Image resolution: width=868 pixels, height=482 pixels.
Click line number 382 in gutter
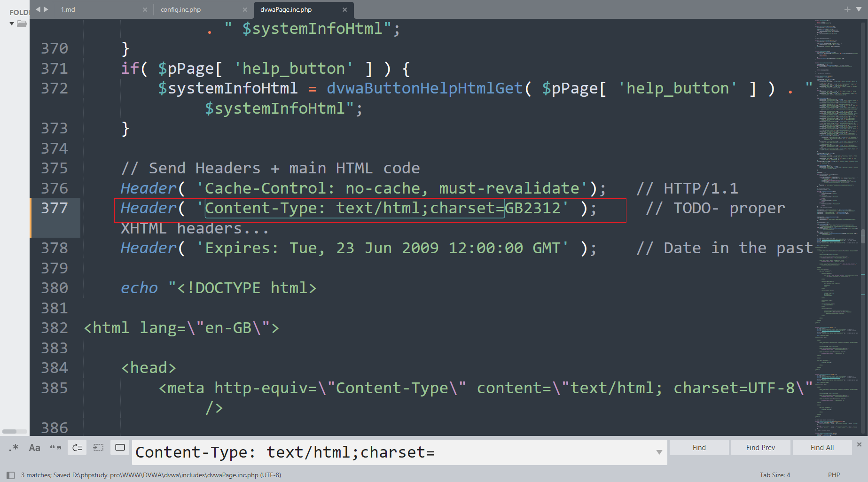tap(55, 328)
